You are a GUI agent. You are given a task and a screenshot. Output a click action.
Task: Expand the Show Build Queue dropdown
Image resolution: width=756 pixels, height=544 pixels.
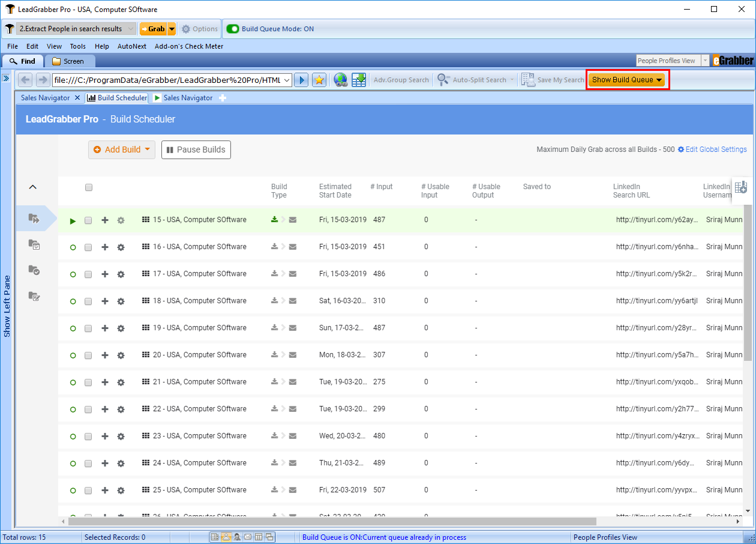pos(627,80)
